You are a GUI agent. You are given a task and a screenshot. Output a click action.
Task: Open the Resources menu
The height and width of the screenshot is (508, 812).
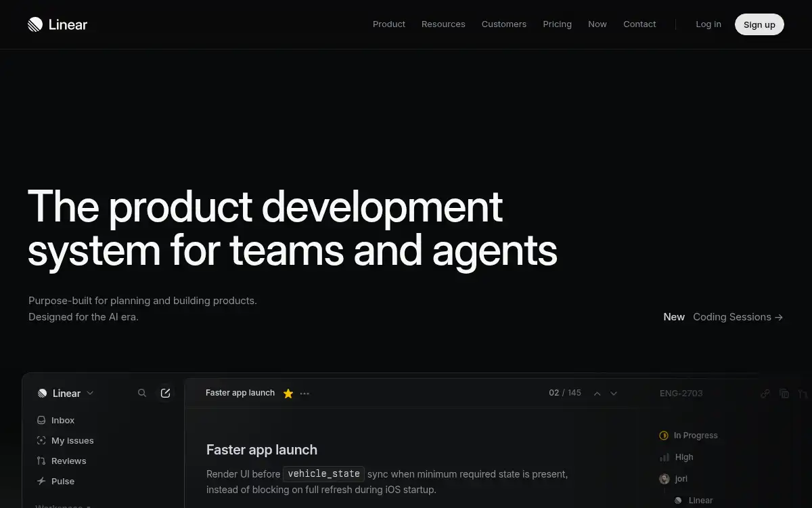click(x=443, y=24)
